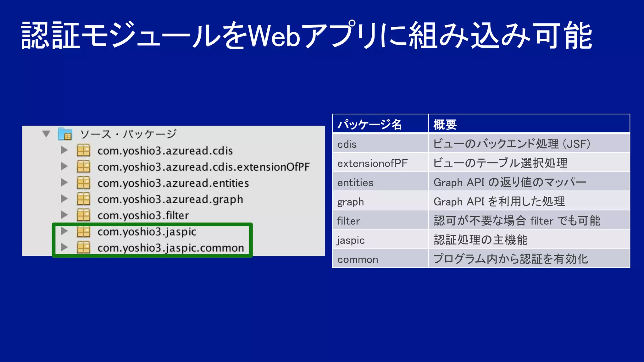
Task: Click package icon of com.yoshio3.jaspic
Action: tap(84, 232)
